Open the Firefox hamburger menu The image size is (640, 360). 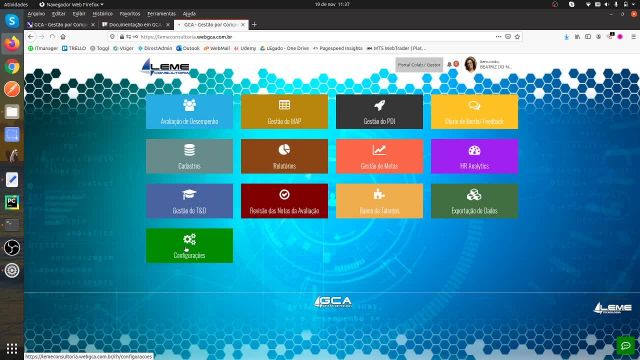(x=633, y=37)
